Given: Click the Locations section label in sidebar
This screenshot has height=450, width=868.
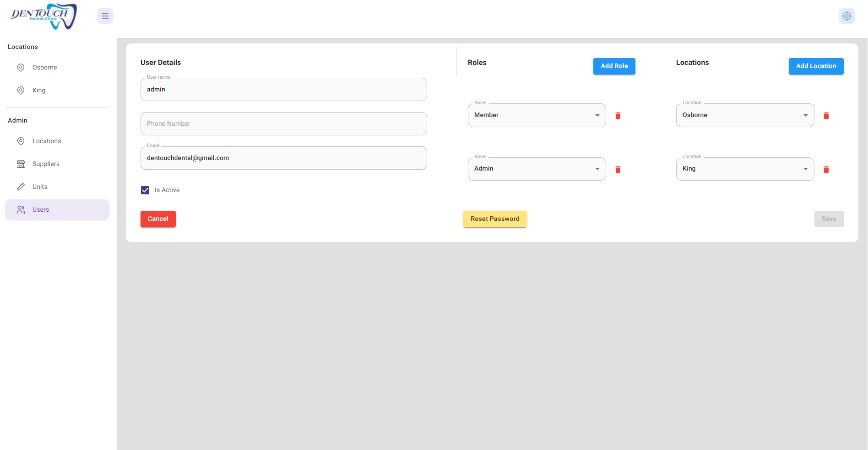Looking at the screenshot, I should [23, 47].
